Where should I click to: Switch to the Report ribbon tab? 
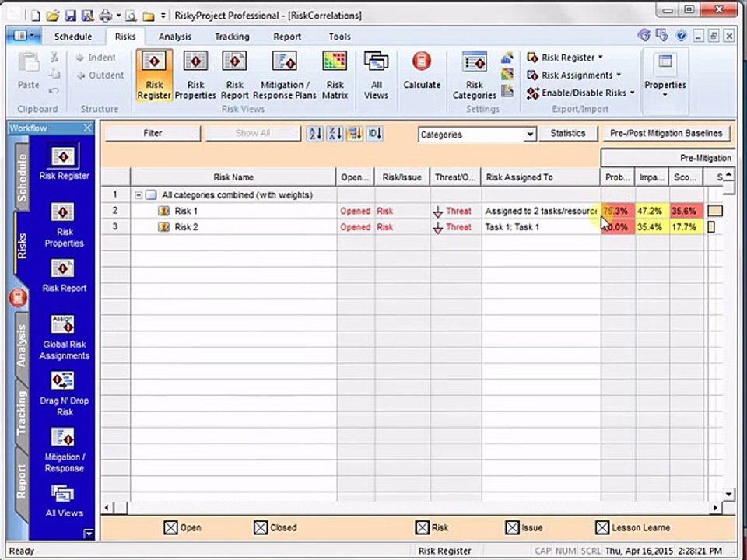point(287,37)
